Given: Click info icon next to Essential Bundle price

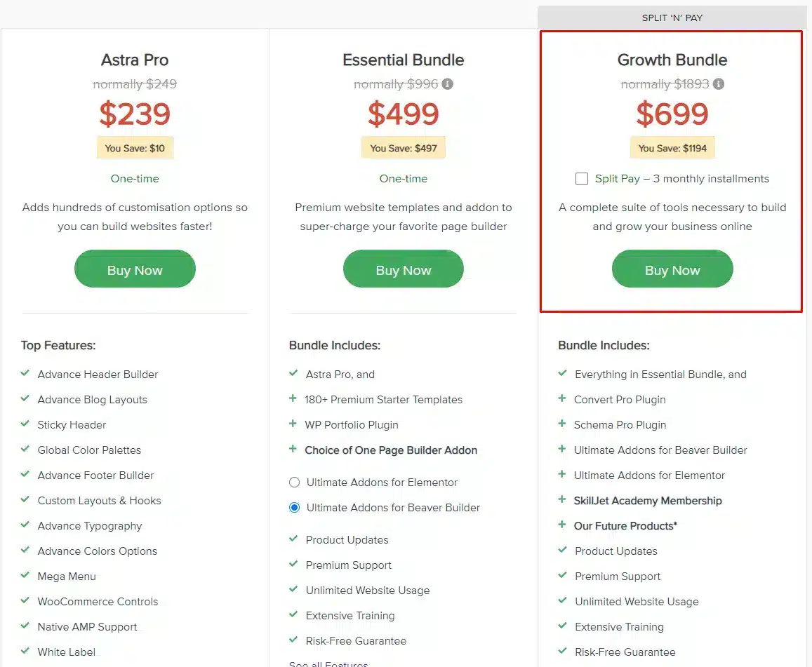Looking at the screenshot, I should 448,84.
